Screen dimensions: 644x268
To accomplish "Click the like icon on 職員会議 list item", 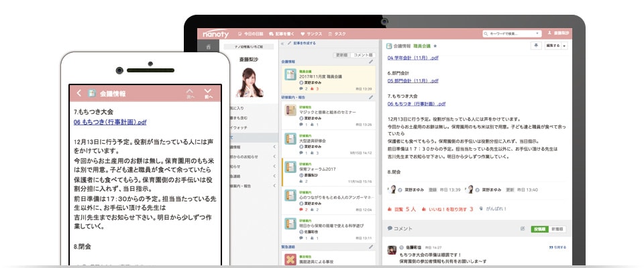I will (312, 88).
